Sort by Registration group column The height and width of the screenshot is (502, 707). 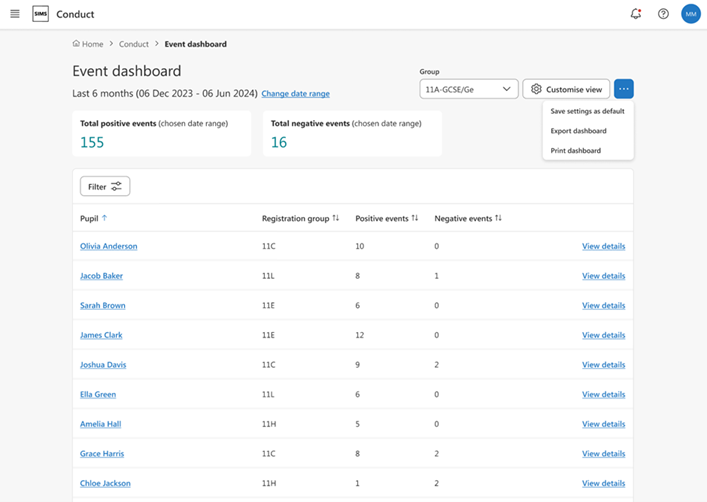coord(336,218)
